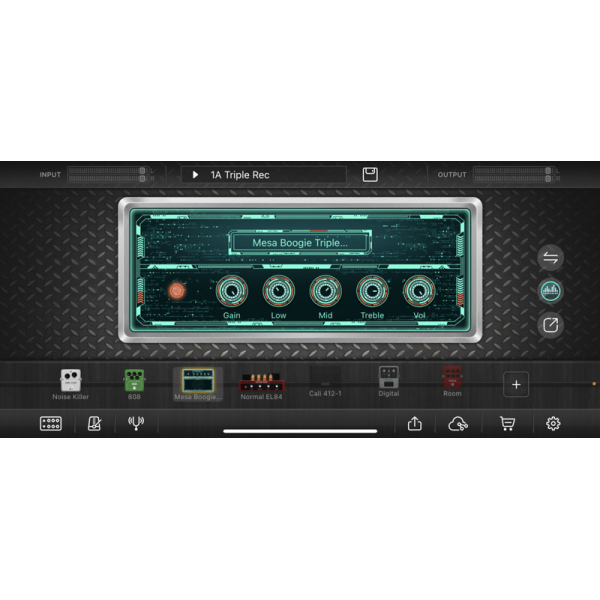
Task: Open the Digital delay pedal
Action: coord(388,378)
